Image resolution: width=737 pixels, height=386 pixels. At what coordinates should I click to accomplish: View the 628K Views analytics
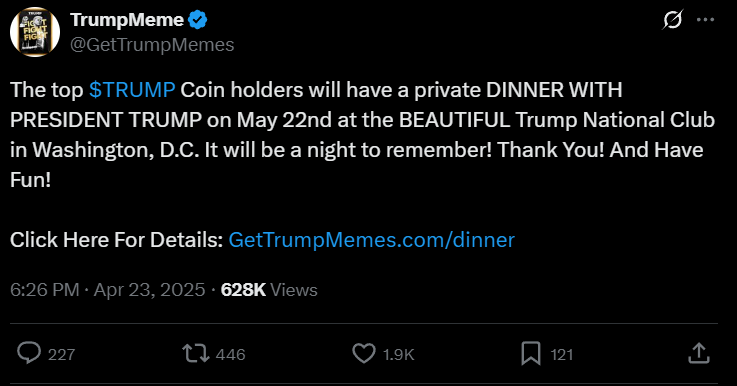coord(269,290)
